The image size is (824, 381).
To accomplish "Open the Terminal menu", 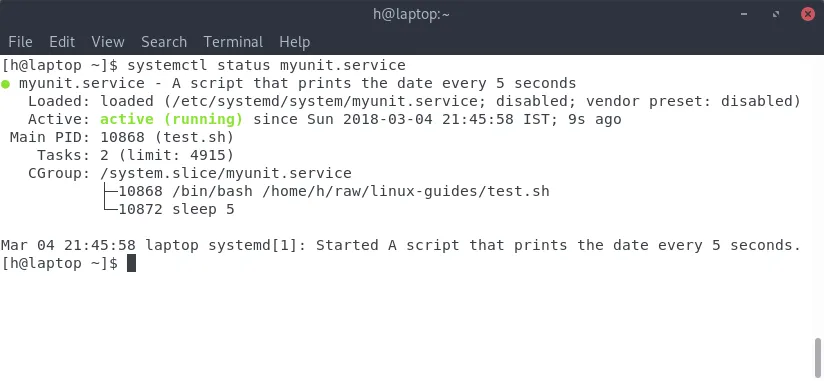I will point(233,42).
